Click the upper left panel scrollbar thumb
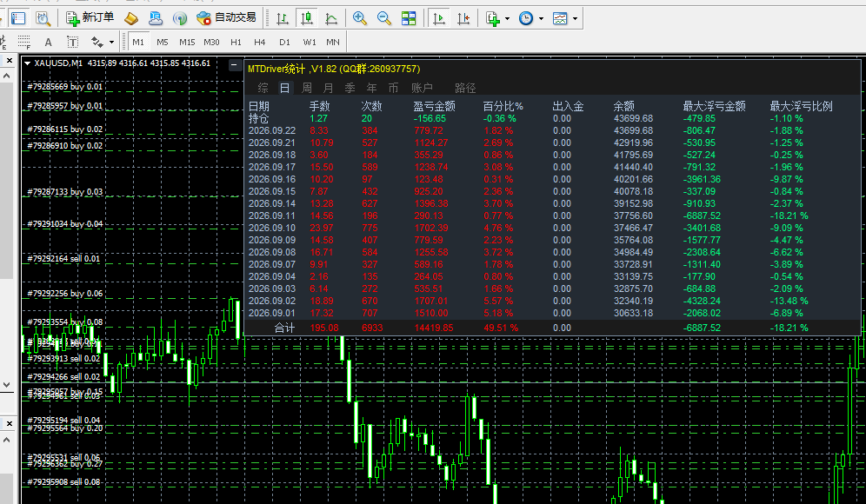The height and width of the screenshot is (504, 866). click(x=7, y=181)
